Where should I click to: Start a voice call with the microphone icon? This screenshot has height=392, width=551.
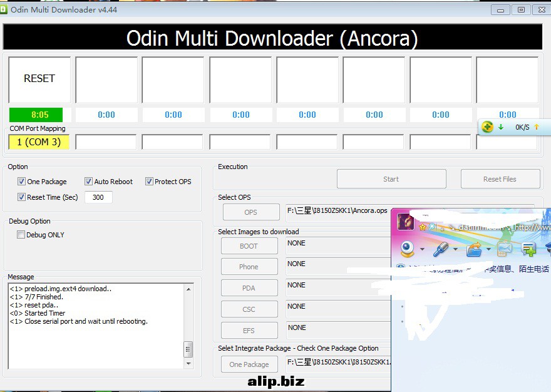(x=440, y=249)
